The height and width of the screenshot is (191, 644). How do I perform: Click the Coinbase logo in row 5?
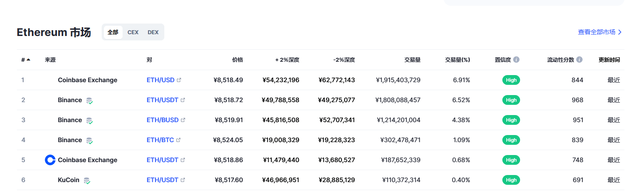50,160
